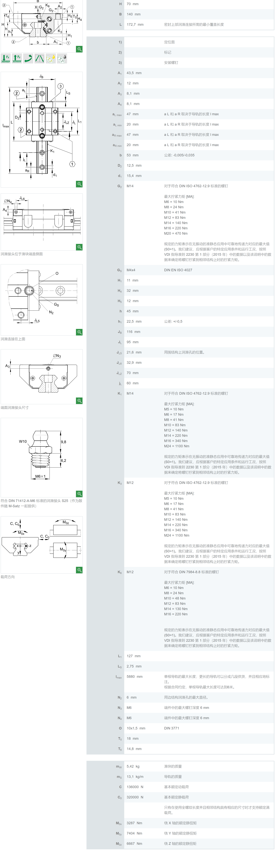The height and width of the screenshot is (868, 275).
Task: Open the drawing showing O, GS and N2
Action: tap(41, 300)
